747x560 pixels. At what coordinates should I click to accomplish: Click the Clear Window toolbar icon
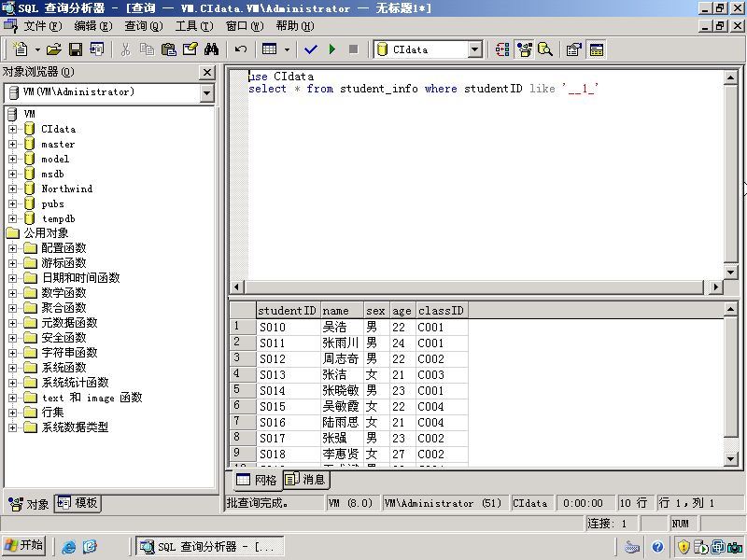[190, 49]
